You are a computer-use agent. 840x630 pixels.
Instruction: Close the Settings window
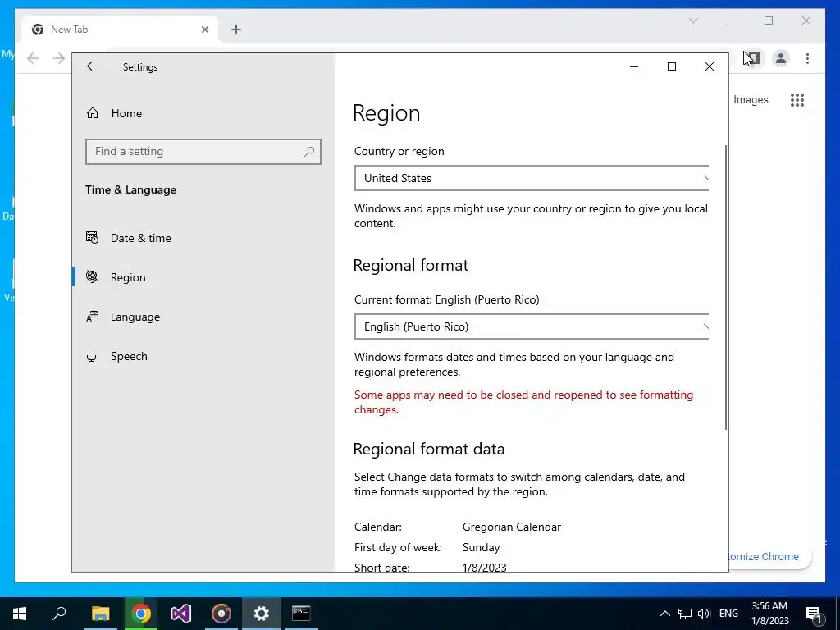[x=710, y=66]
